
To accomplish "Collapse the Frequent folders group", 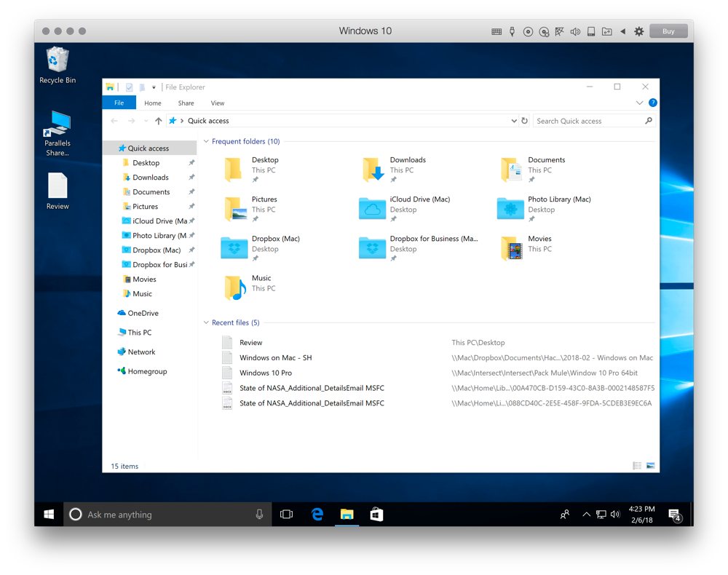I will (x=206, y=141).
